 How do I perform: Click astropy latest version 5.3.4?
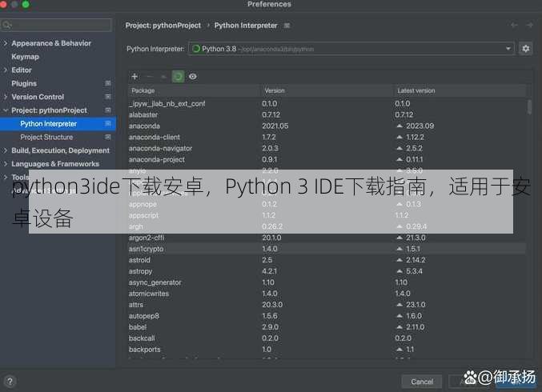coord(414,271)
